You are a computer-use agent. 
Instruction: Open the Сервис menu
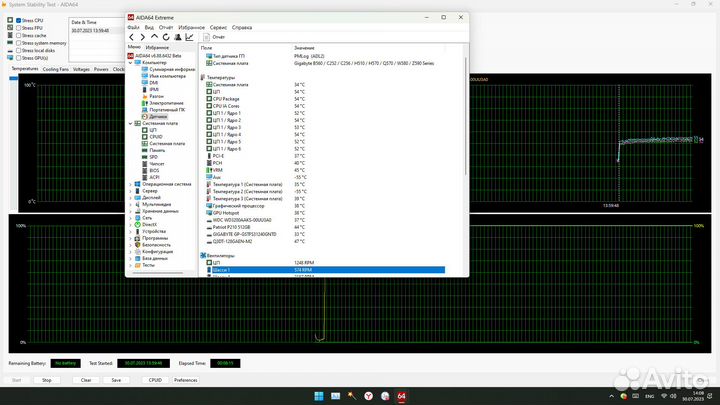(218, 28)
